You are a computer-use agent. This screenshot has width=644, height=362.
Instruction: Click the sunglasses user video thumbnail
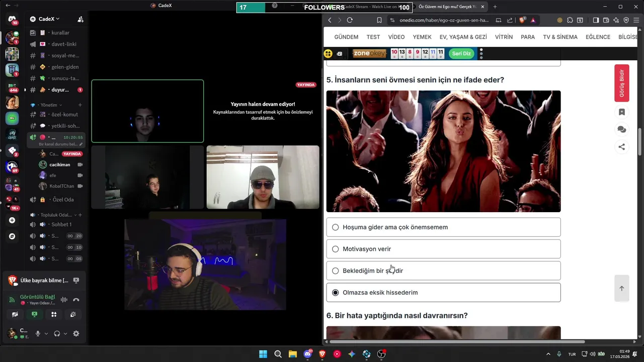pos(263,177)
